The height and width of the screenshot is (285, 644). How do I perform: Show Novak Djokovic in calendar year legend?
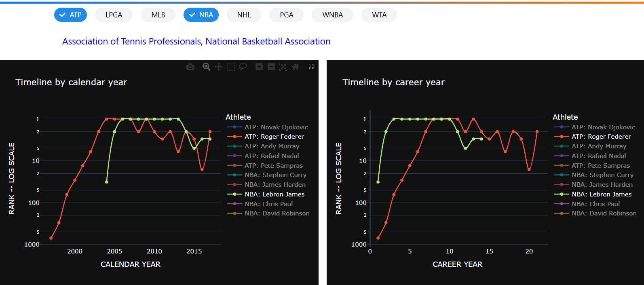[268, 127]
